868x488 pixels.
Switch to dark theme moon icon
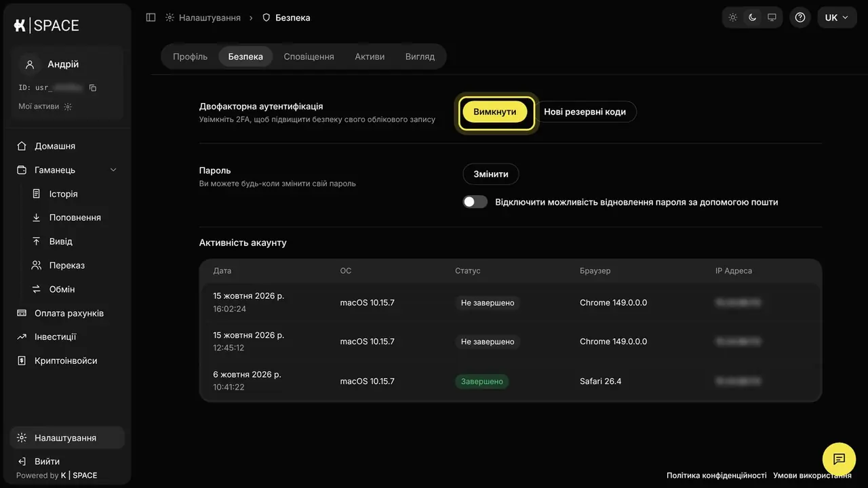752,18
